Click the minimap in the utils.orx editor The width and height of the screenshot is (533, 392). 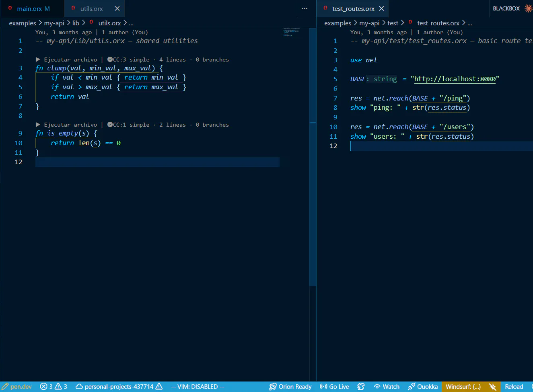coord(291,33)
